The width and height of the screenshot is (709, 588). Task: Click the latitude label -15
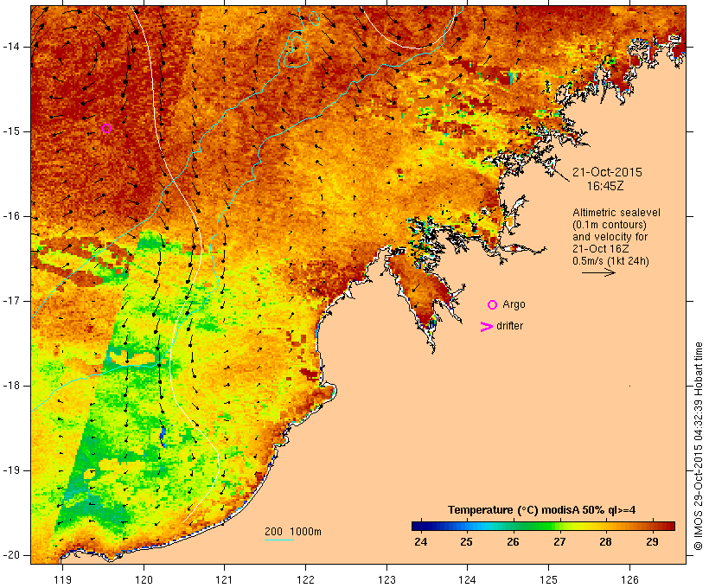(x=10, y=131)
